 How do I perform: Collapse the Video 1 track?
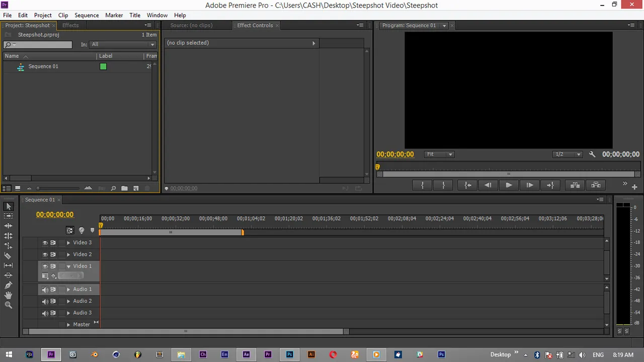[68, 266]
